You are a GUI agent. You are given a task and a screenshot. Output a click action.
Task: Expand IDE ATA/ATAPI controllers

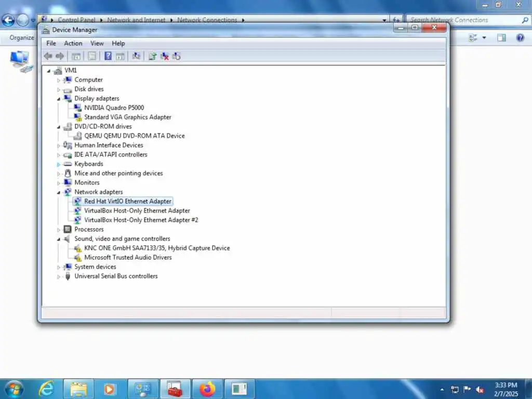click(58, 155)
